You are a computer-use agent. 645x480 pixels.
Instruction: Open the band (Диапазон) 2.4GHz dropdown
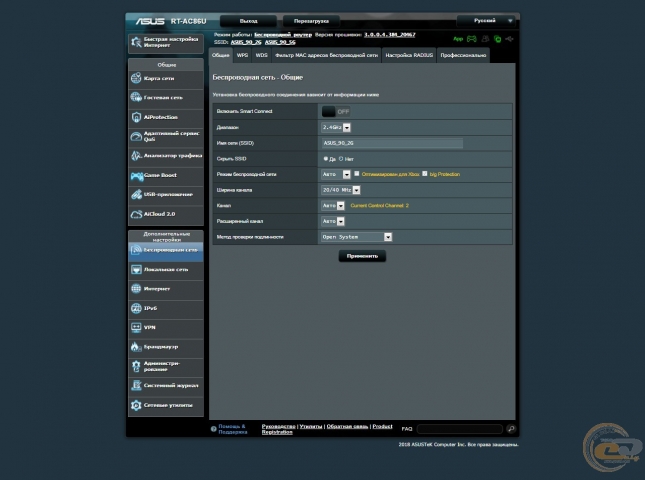pyautogui.click(x=336, y=128)
